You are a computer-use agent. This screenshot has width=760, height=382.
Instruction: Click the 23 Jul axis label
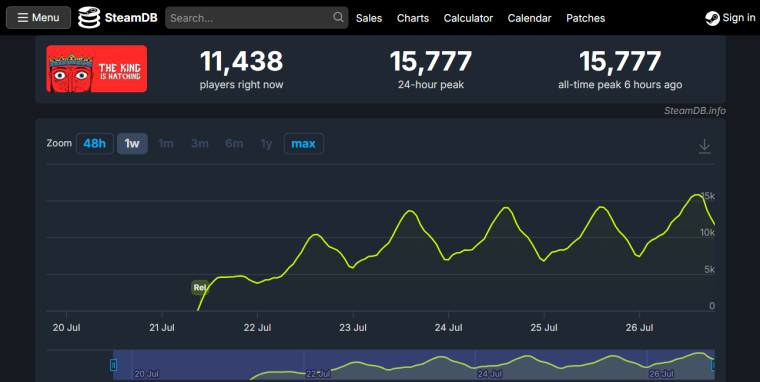(x=353, y=328)
